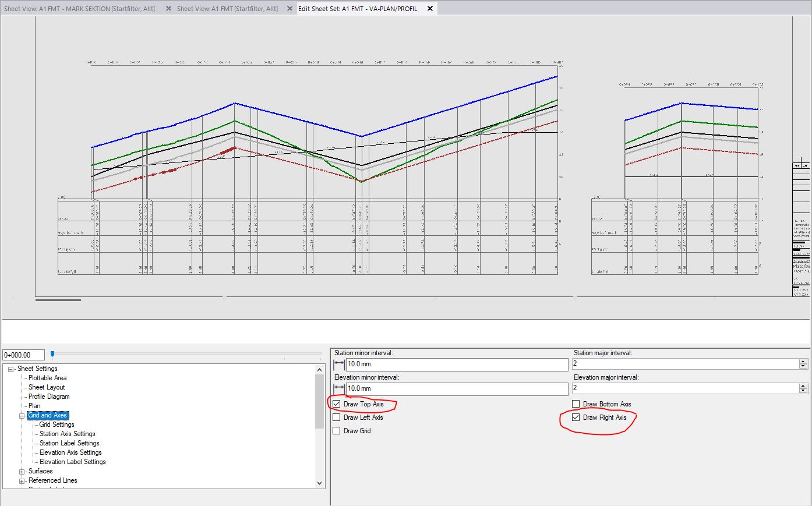Screen dimensions: 812x506
Task: Uncheck Draw Right Axis
Action: (576, 416)
